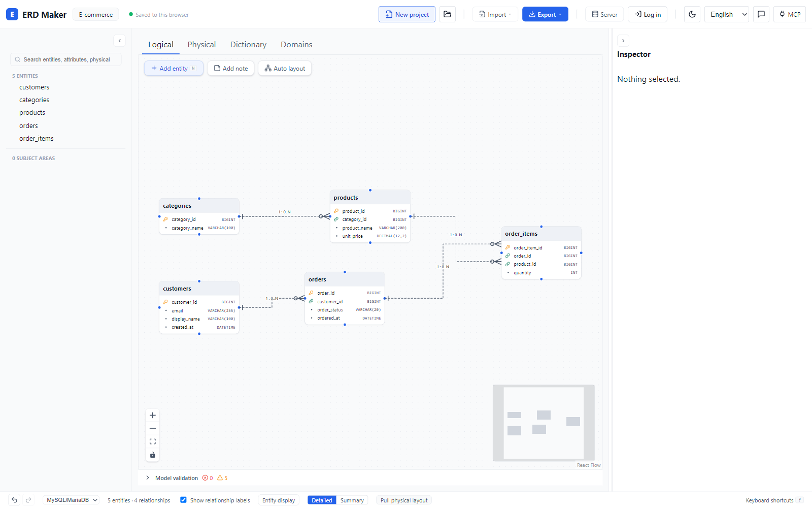Toggle canvas interactivity lock icon
Screen dimensions: 812x508
click(153, 455)
